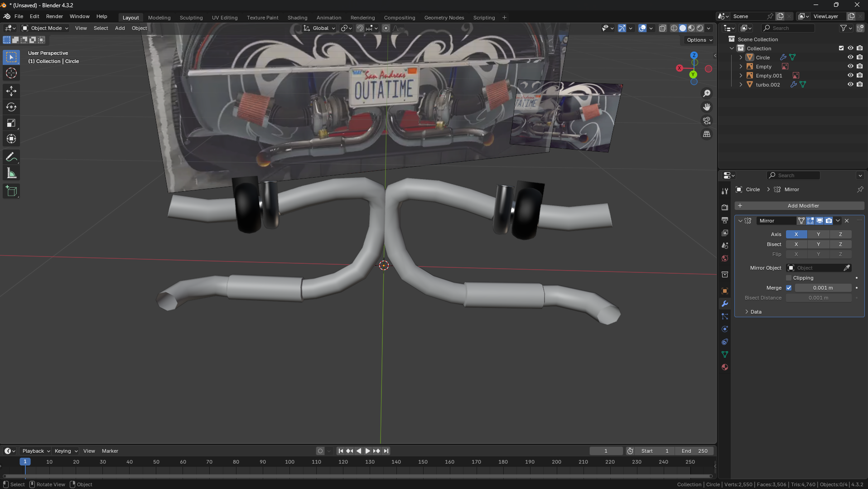Activate the Scale tool

(11, 123)
